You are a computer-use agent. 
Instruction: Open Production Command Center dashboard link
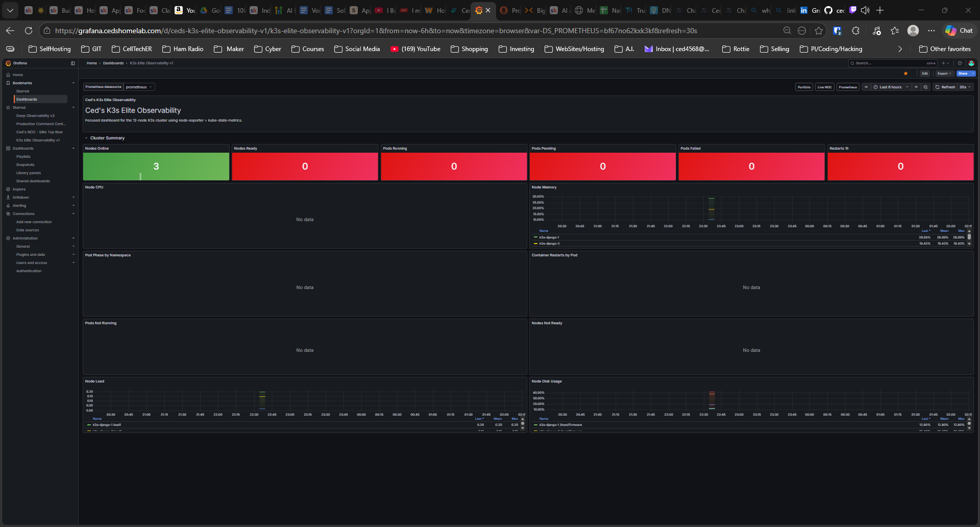41,124
